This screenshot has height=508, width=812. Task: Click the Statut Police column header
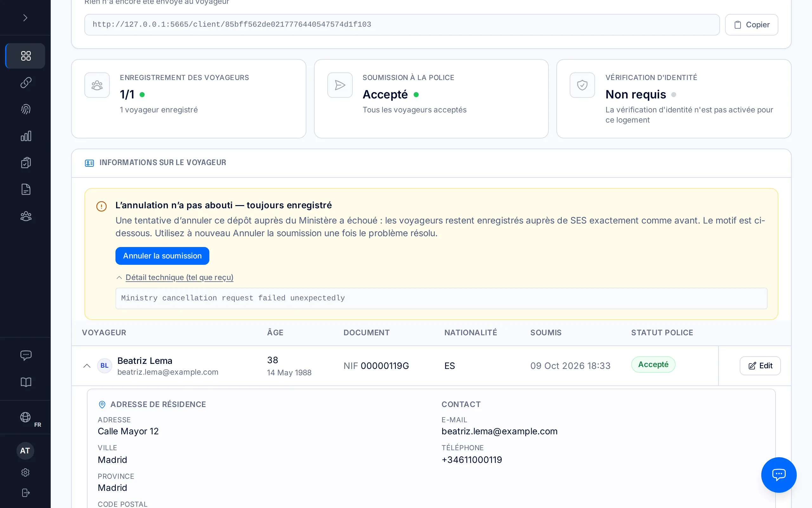pos(662,333)
